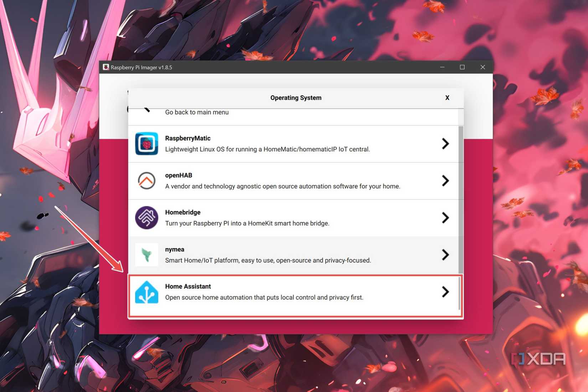
Task: Expand the openHAB entry chevron
Action: coord(445,181)
